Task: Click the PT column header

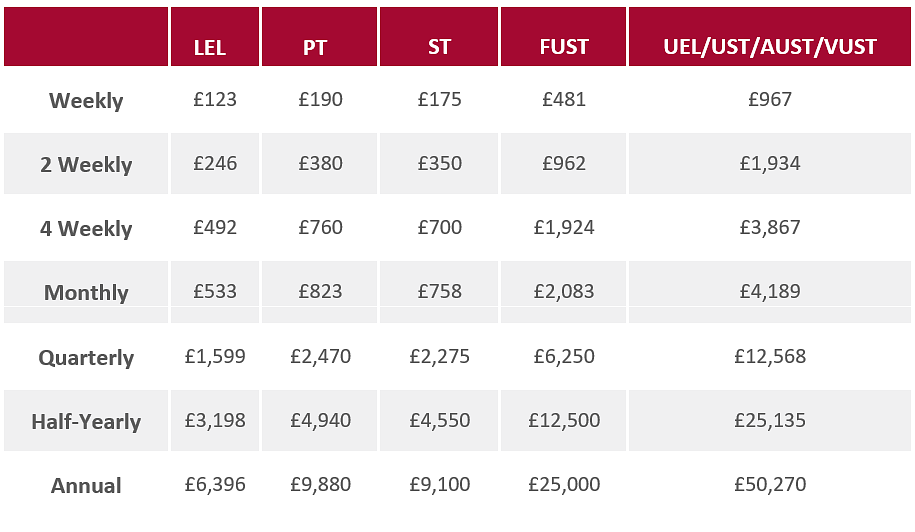Action: (314, 47)
